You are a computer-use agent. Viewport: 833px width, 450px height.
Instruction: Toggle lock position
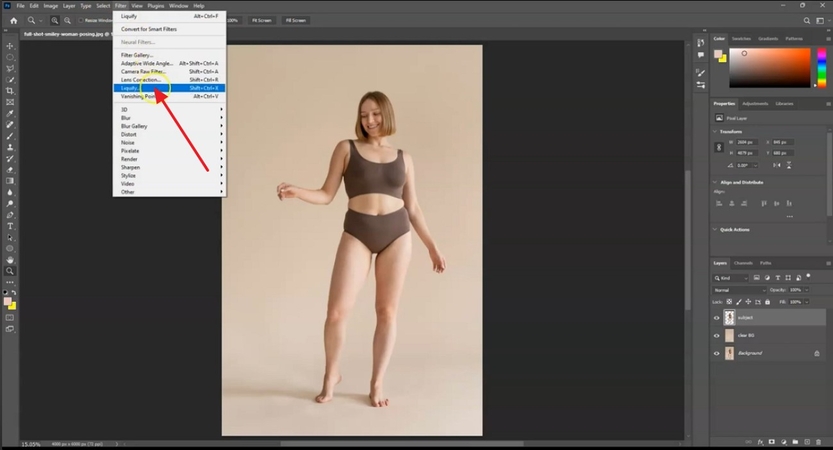(748, 302)
